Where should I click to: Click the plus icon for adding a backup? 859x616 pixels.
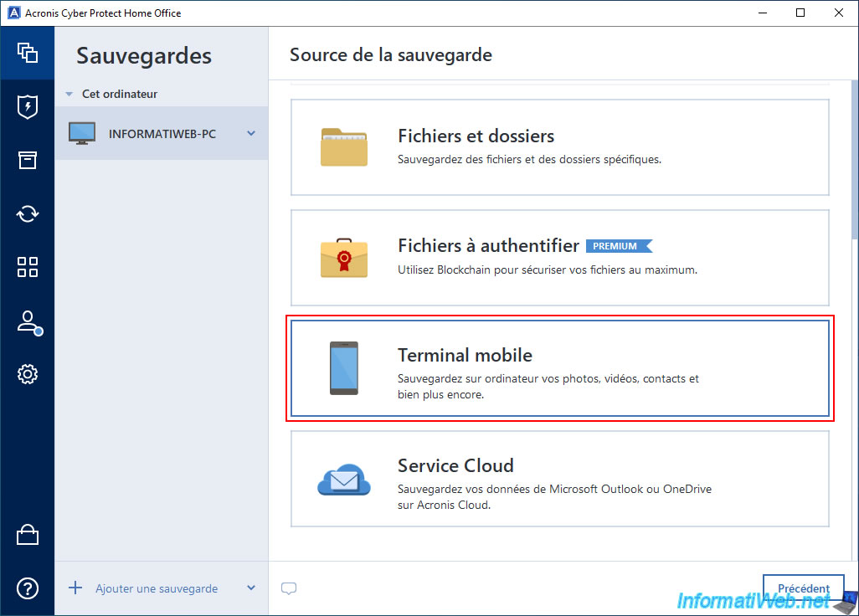click(75, 588)
